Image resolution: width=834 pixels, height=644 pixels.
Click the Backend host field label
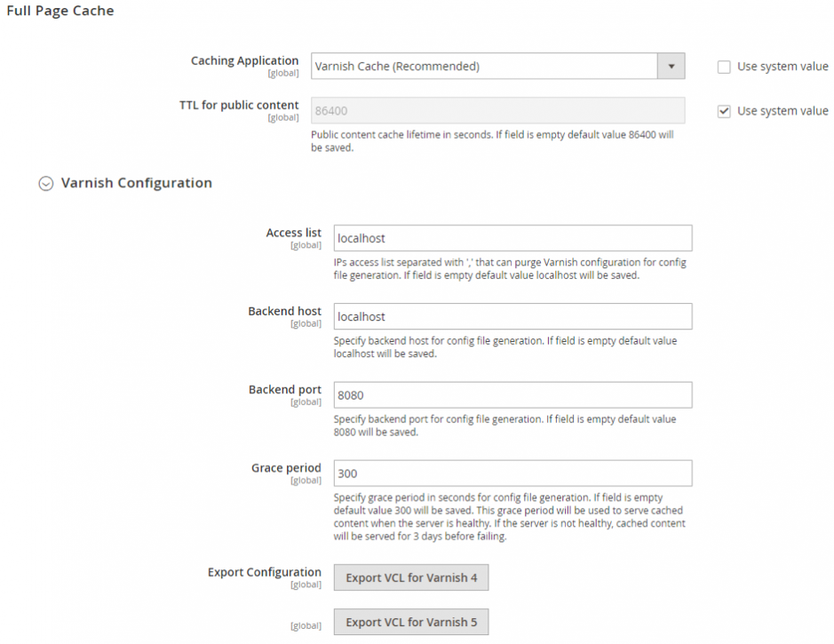pos(284,311)
